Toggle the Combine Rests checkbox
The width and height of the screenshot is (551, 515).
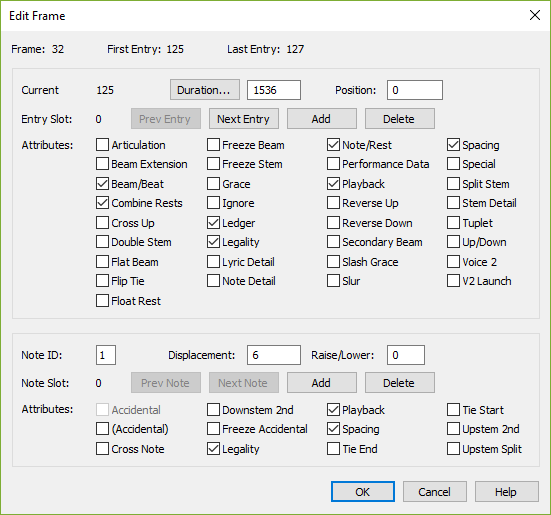click(x=102, y=203)
